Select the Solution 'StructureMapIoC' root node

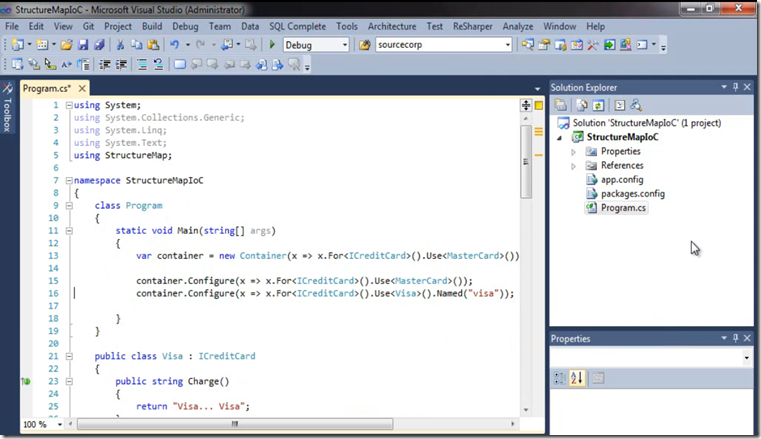pyautogui.click(x=646, y=123)
